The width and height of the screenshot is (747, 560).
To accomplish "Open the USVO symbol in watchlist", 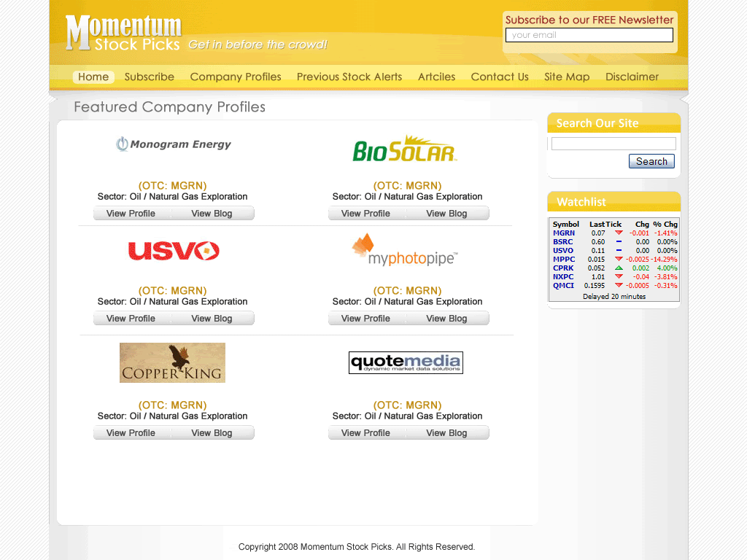I will (x=563, y=251).
